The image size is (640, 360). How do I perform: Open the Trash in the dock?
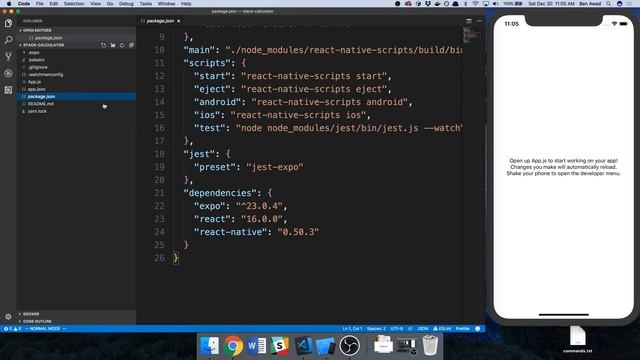[x=430, y=345]
